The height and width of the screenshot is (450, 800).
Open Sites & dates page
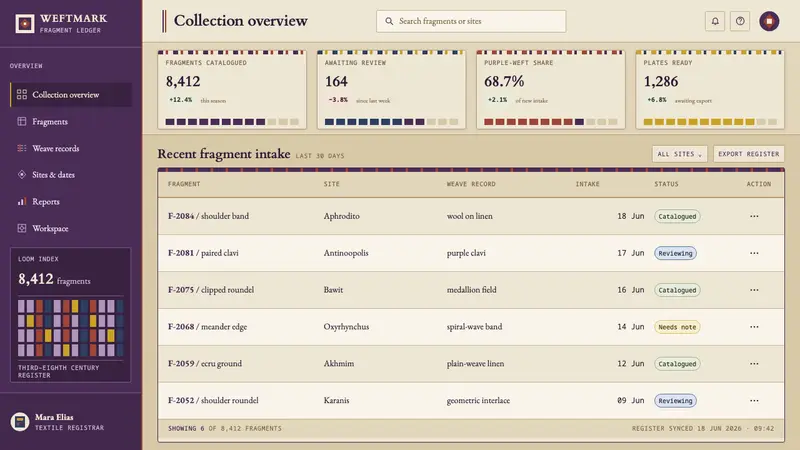pyautogui.click(x=71, y=175)
